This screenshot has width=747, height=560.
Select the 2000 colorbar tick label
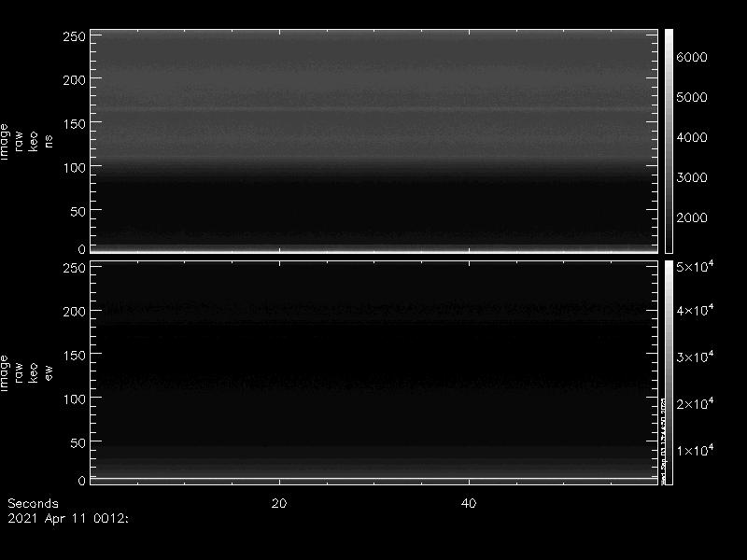692,218
